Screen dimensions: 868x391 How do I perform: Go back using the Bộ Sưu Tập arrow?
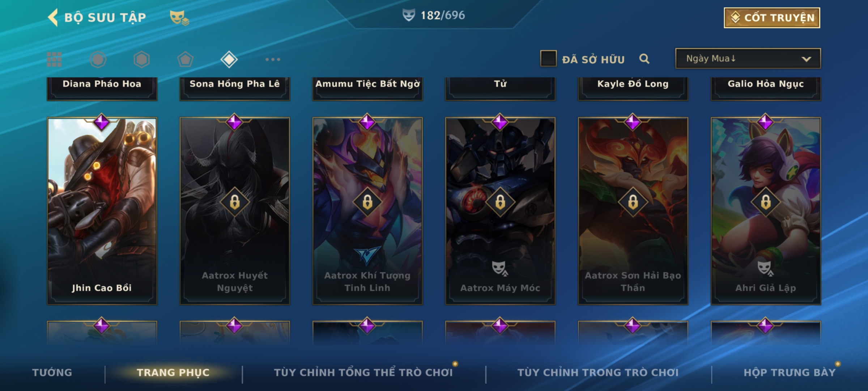click(x=53, y=17)
